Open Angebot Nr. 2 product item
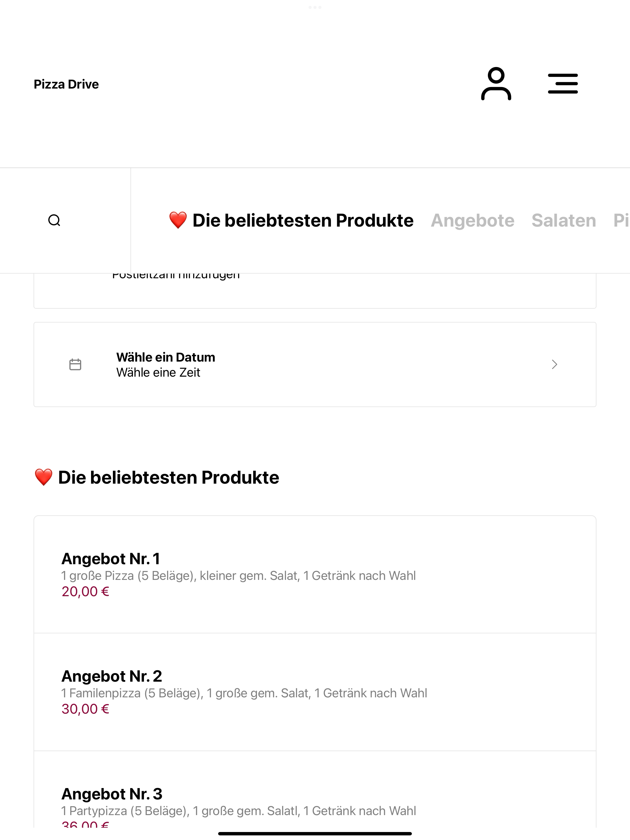This screenshot has height=840, width=630. point(315,692)
